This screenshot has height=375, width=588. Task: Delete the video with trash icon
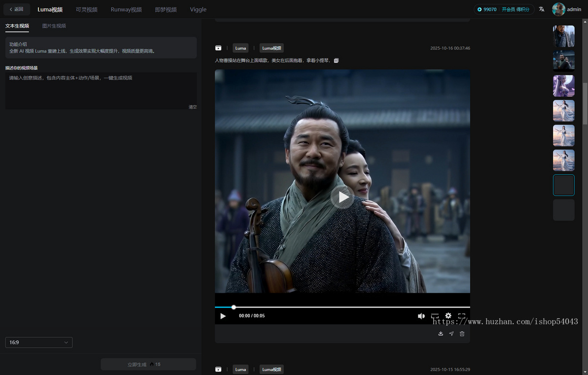click(x=462, y=333)
